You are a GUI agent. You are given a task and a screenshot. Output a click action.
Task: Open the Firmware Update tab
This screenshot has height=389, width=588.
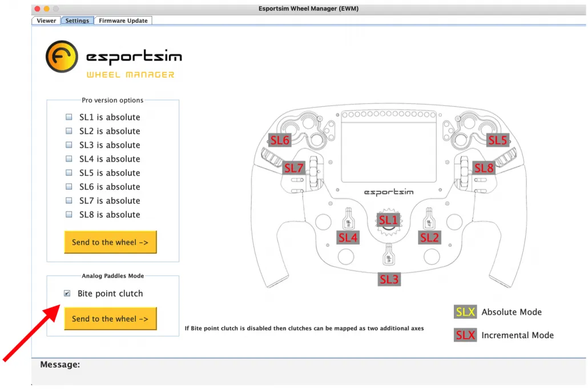tap(123, 21)
